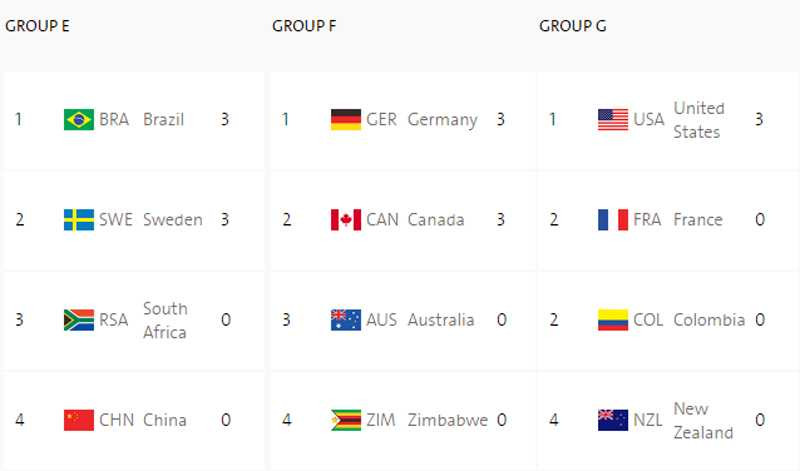800x471 pixels.
Task: Open the Germany team link
Action: coord(442,120)
